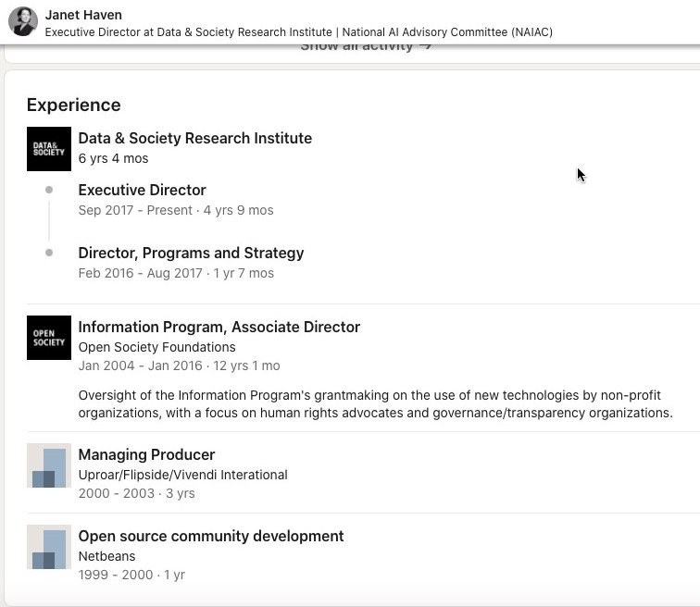Click the Netbeans company name
The width and height of the screenshot is (700, 607).
tap(106, 556)
